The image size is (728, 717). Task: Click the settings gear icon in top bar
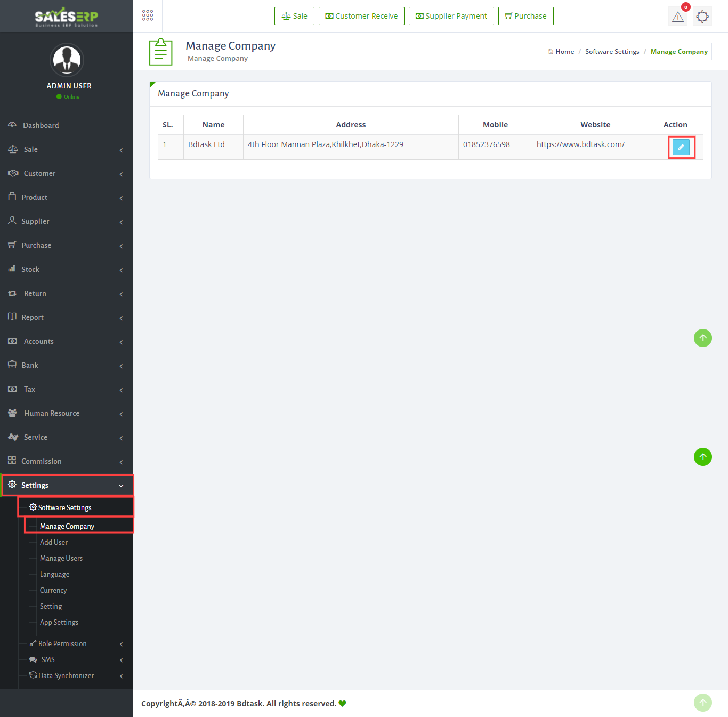pyautogui.click(x=702, y=17)
